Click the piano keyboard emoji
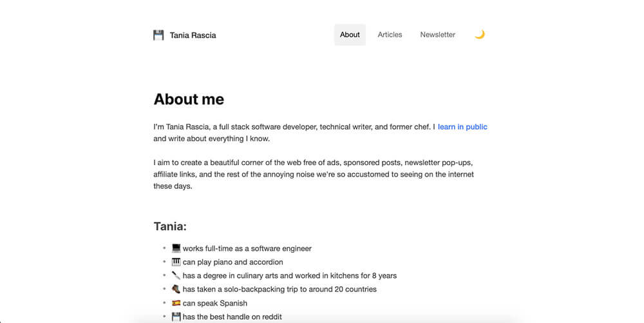 176,262
